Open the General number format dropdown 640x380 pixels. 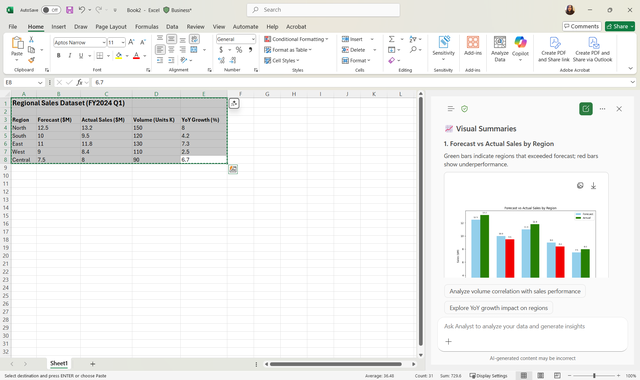[x=253, y=39]
